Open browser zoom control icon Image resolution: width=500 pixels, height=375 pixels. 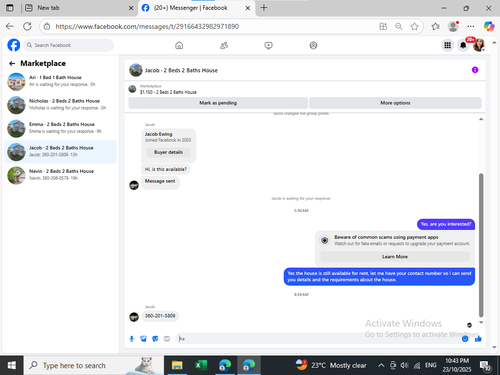399,26
